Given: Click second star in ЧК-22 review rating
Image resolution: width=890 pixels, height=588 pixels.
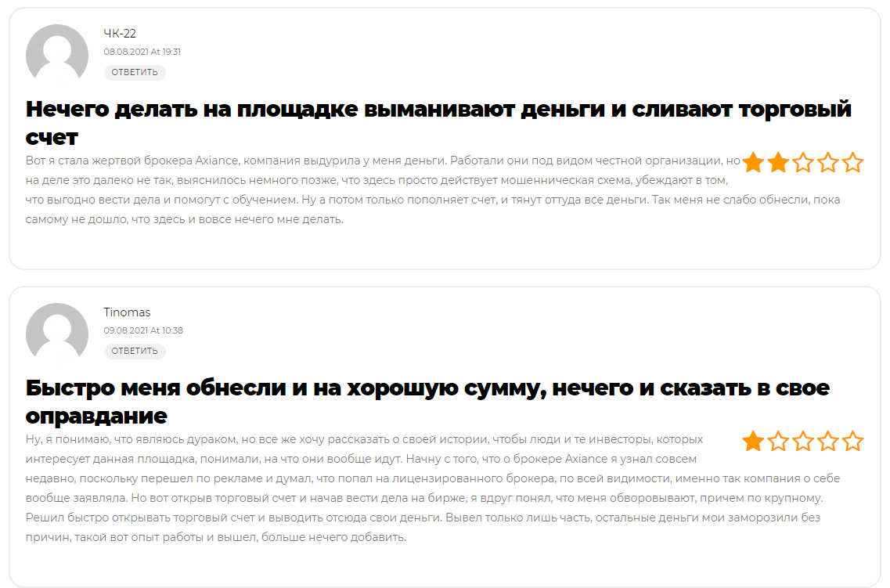Looking at the screenshot, I should (x=778, y=163).
